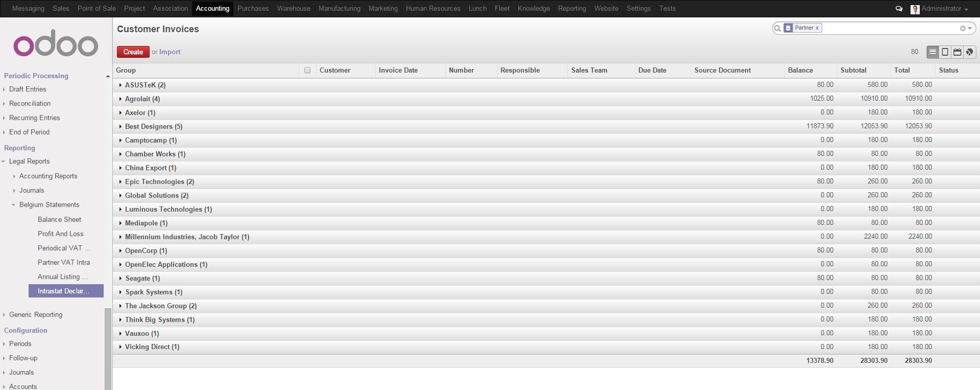Open the Human Resources menu

433,9
